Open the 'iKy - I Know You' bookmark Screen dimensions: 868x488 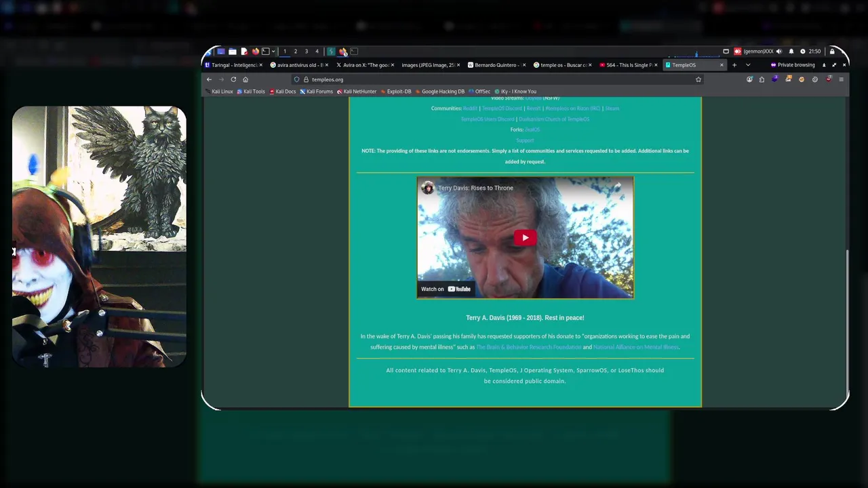[515, 91]
